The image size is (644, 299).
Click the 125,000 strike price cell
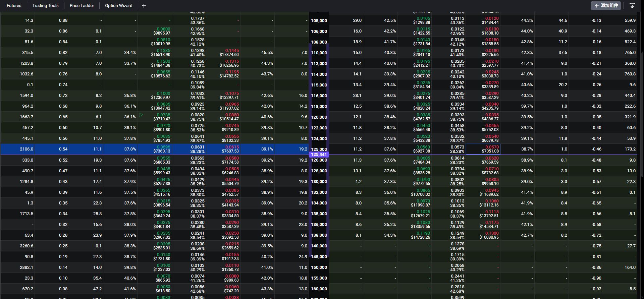(319, 149)
